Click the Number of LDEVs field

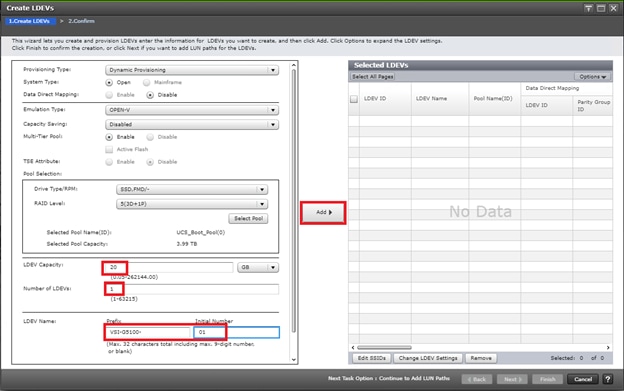point(192,289)
